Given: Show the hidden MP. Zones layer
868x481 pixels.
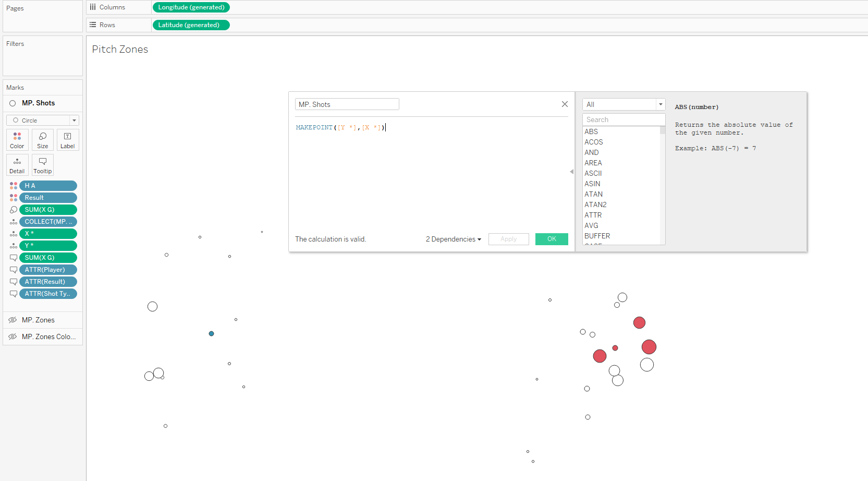Looking at the screenshot, I should [x=13, y=320].
